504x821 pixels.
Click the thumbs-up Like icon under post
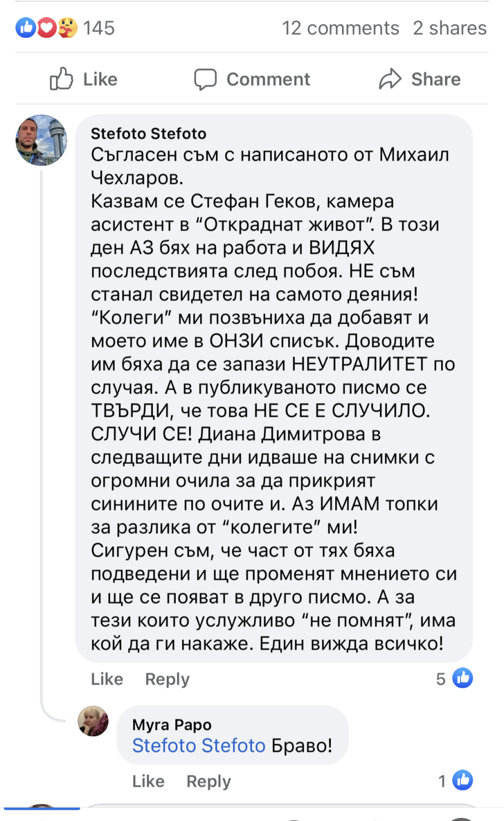pyautogui.click(x=61, y=79)
